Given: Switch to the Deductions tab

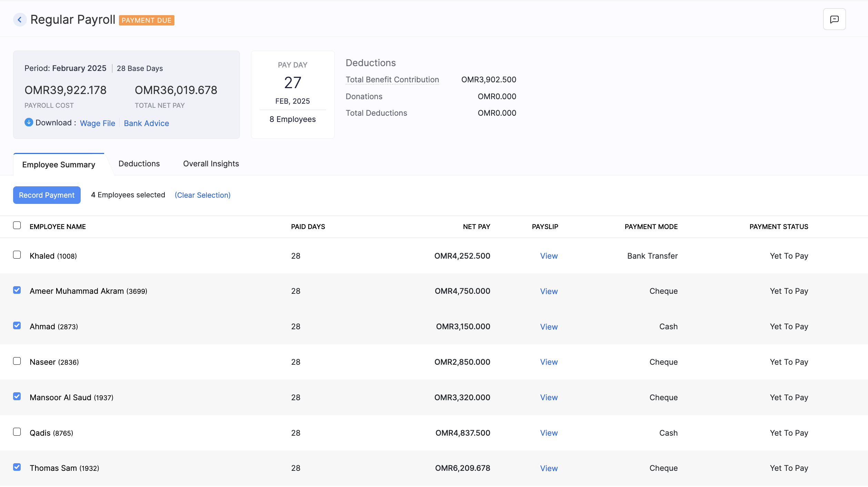Looking at the screenshot, I should click(x=139, y=164).
